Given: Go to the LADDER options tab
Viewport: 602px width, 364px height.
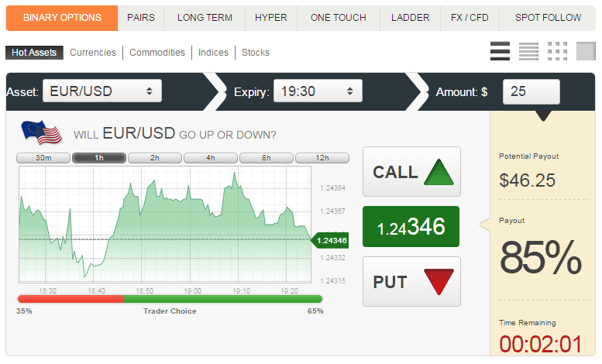Looking at the screenshot, I should click(410, 17).
